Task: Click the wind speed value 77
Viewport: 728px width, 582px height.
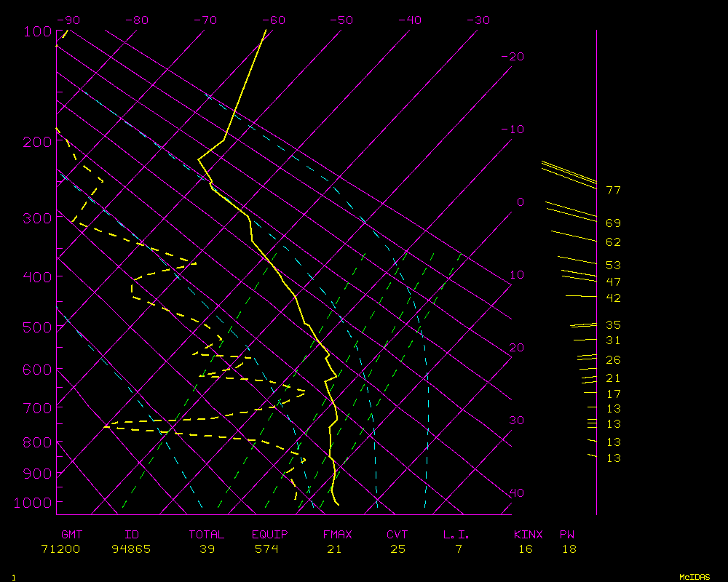Action: tap(613, 191)
